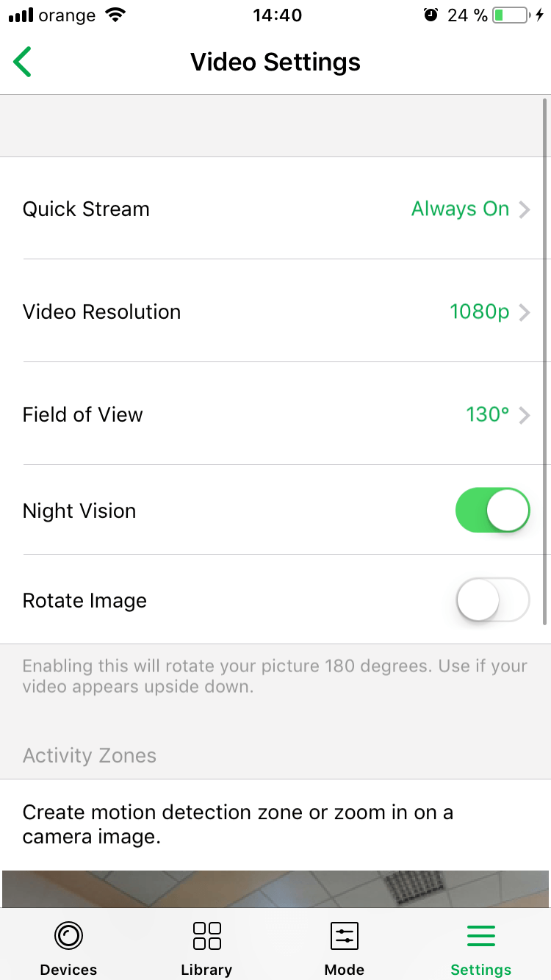
Task: Expand Quick Stream chevron
Action: click(525, 209)
